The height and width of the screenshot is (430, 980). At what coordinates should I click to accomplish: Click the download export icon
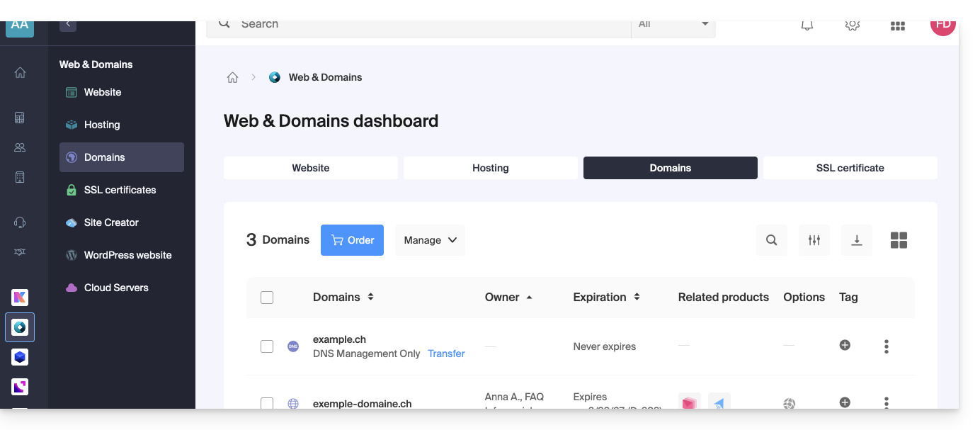[x=857, y=240]
